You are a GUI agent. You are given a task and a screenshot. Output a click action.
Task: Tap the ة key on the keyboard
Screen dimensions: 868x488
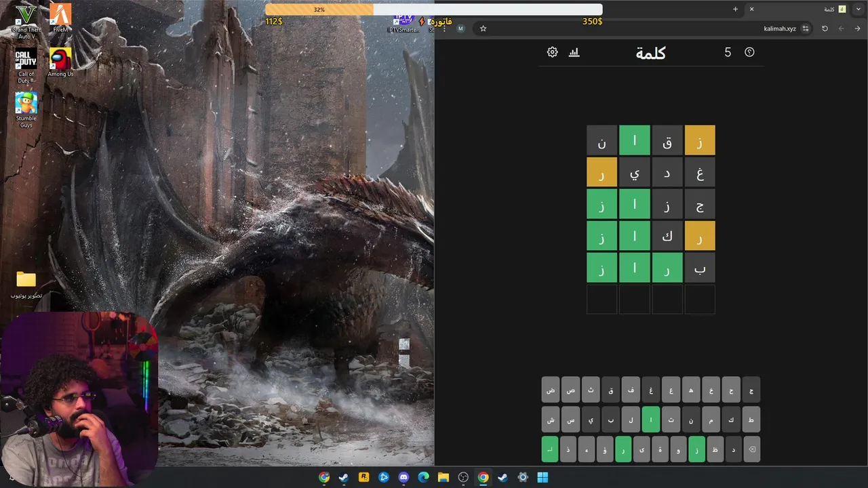point(660,449)
